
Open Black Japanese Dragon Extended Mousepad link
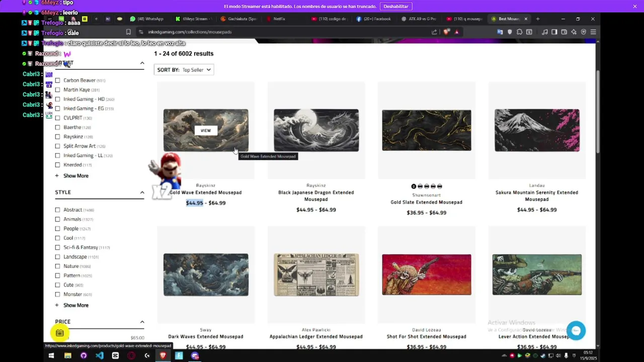(316, 196)
